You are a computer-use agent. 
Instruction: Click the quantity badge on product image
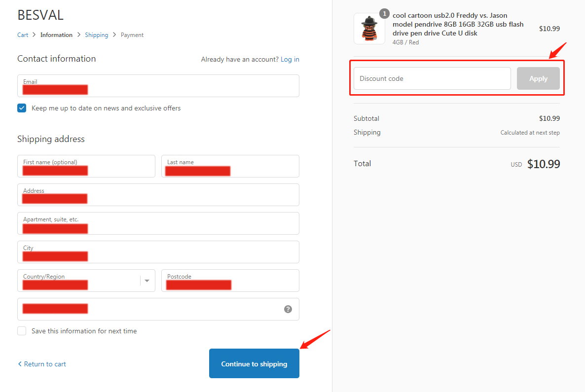click(384, 14)
